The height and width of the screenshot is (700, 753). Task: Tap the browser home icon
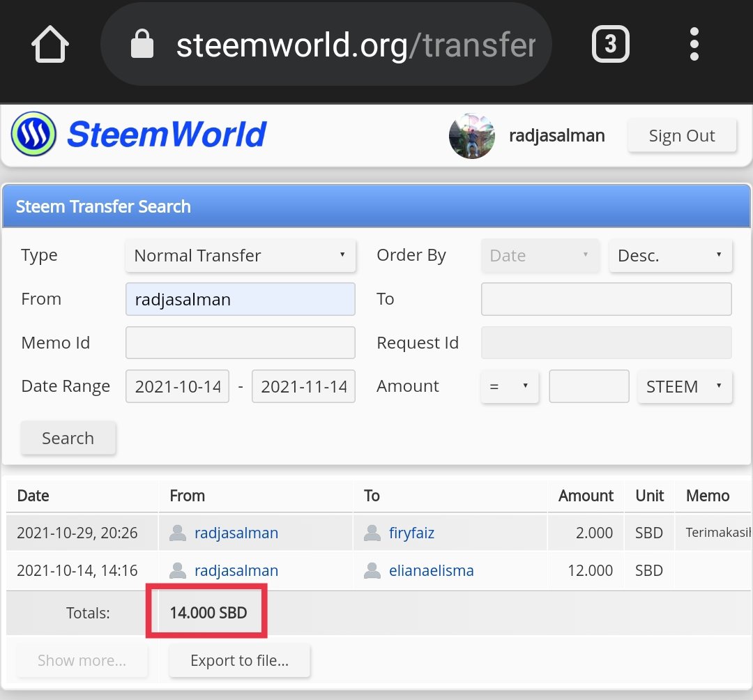point(50,44)
